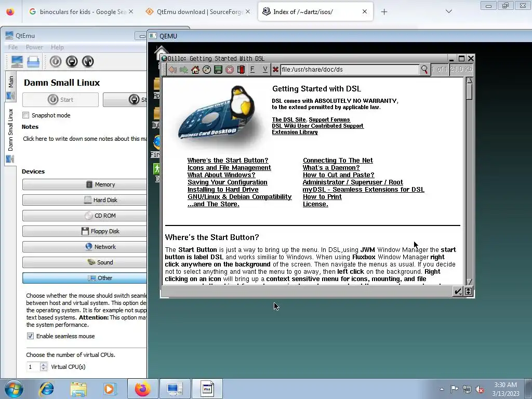532x399 pixels.
Task: Switch to QtEmu download SourceForge tab
Action: 199,12
